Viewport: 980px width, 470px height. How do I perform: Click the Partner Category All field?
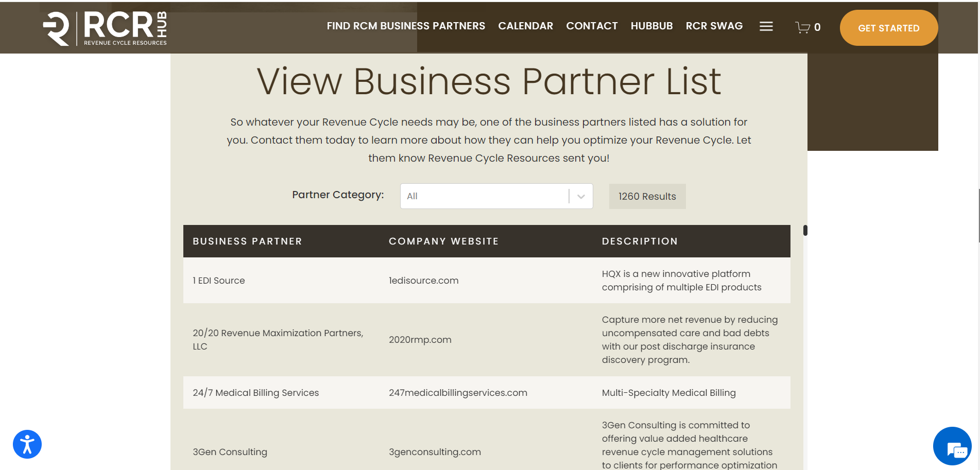pyautogui.click(x=496, y=196)
